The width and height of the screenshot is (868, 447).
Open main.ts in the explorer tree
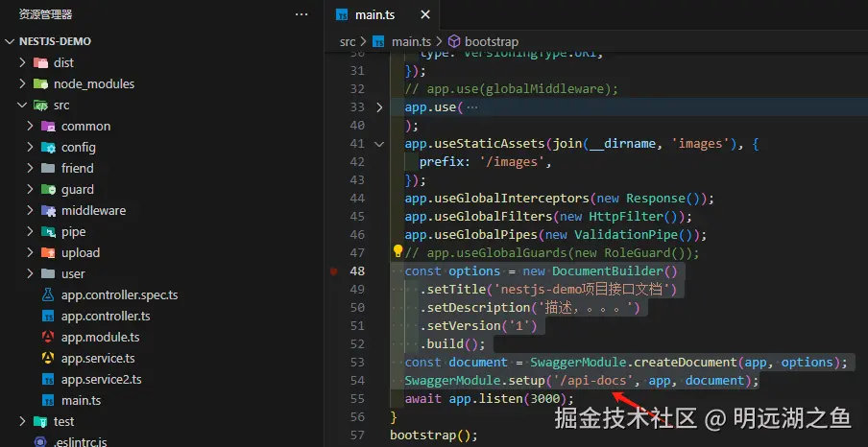[82, 401]
